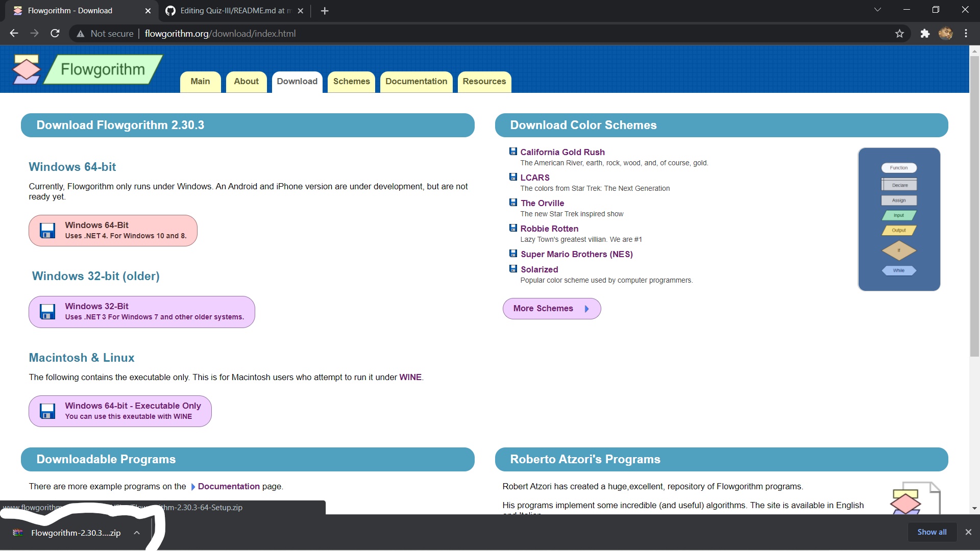980x551 pixels.
Task: Click the floppy icon beside LCARS
Action: tap(513, 177)
